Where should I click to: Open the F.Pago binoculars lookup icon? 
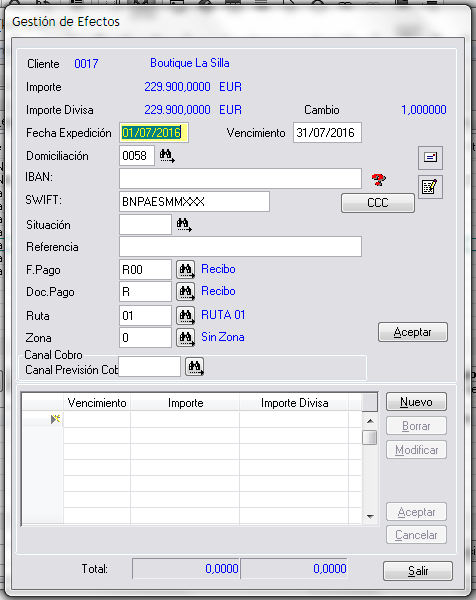(x=186, y=269)
